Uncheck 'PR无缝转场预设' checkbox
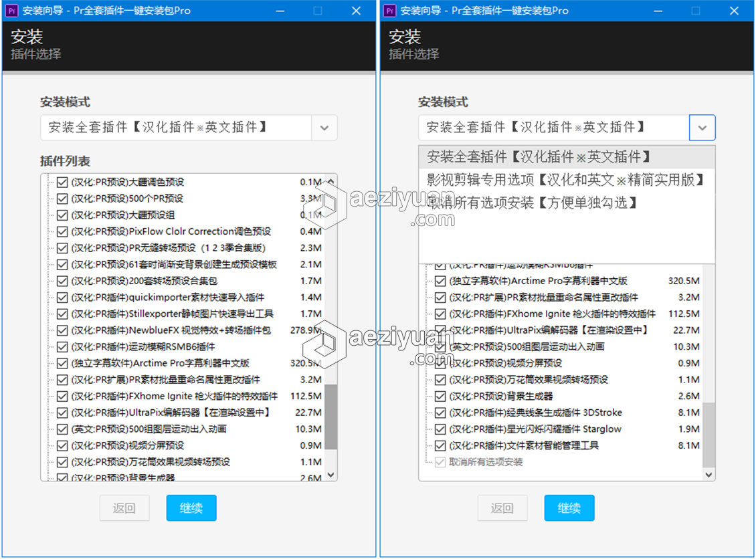Screen dimensions: 756x559 tap(62, 248)
